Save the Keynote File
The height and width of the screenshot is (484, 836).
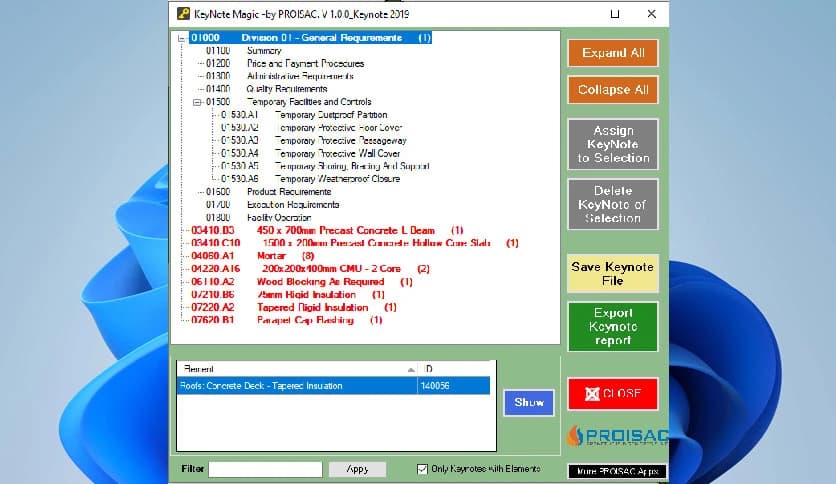pos(612,273)
